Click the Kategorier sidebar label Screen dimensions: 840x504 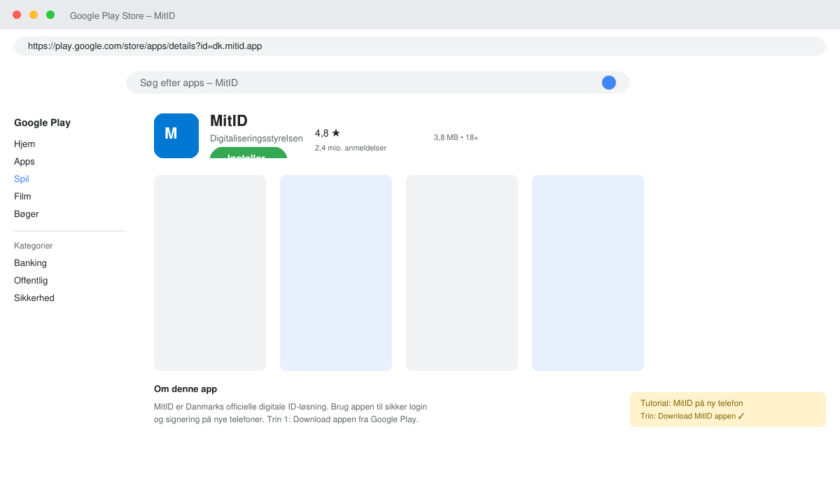tap(34, 246)
